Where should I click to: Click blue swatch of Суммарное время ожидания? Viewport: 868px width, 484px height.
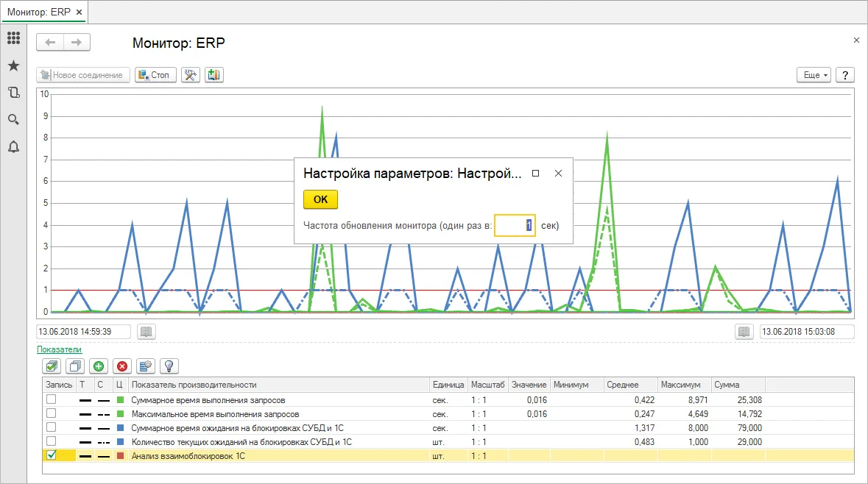(x=120, y=427)
